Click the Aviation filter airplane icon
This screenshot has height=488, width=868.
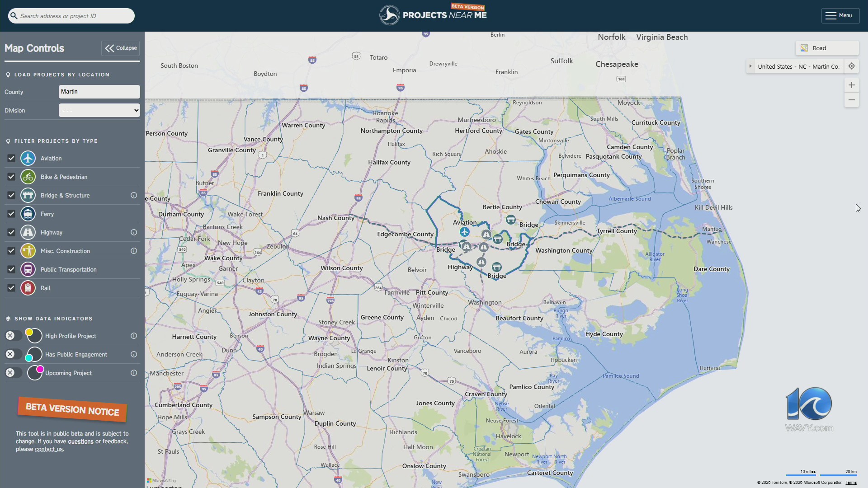click(x=28, y=159)
